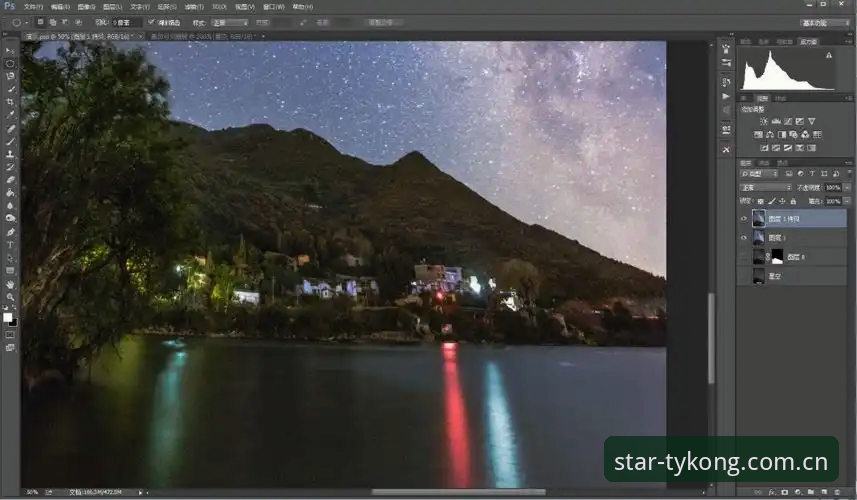This screenshot has width=857, height=500.
Task: Click the lock all padlock icon
Action: coord(793,201)
